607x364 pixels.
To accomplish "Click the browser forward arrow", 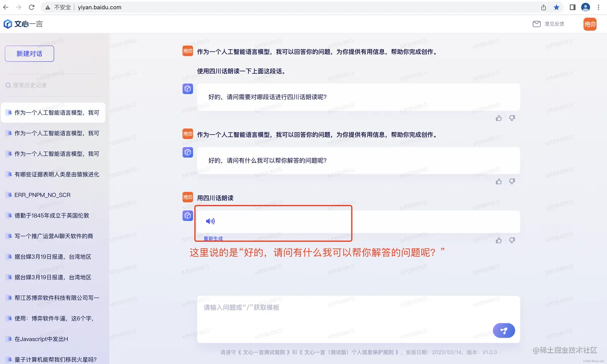I will click(18, 7).
